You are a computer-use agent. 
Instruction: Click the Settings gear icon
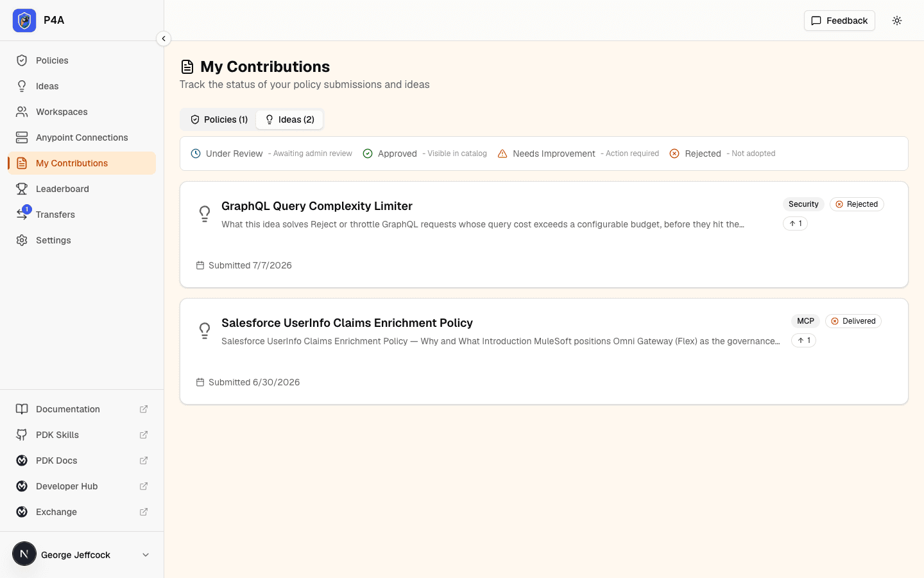coord(22,240)
